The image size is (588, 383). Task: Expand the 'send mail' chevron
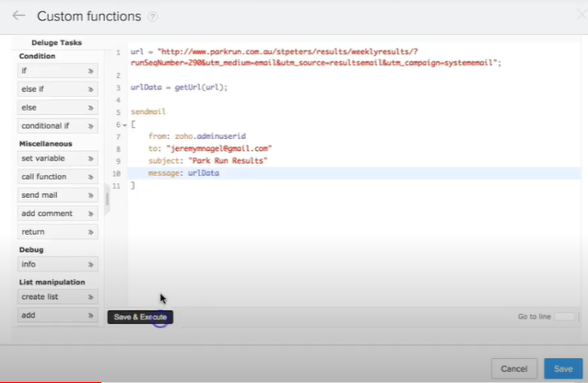[90, 195]
